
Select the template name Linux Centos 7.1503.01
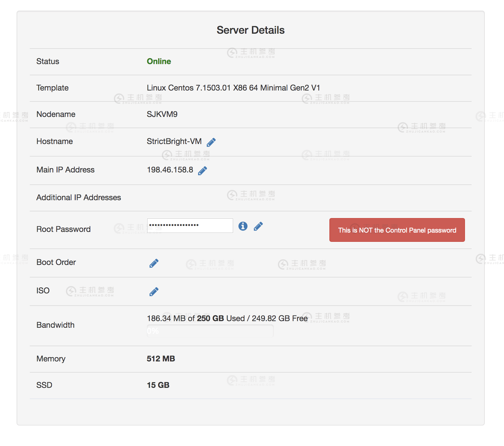pos(189,88)
